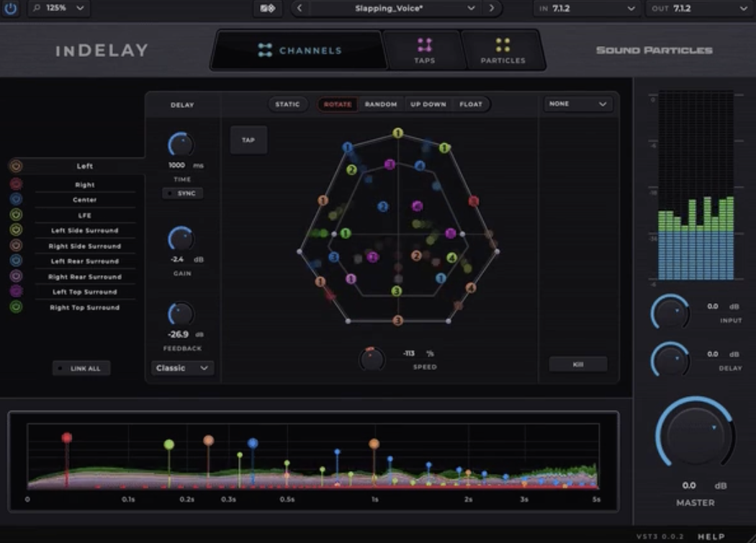Open the zoom 125% dropdown
This screenshot has width=756, height=543.
coord(59,8)
